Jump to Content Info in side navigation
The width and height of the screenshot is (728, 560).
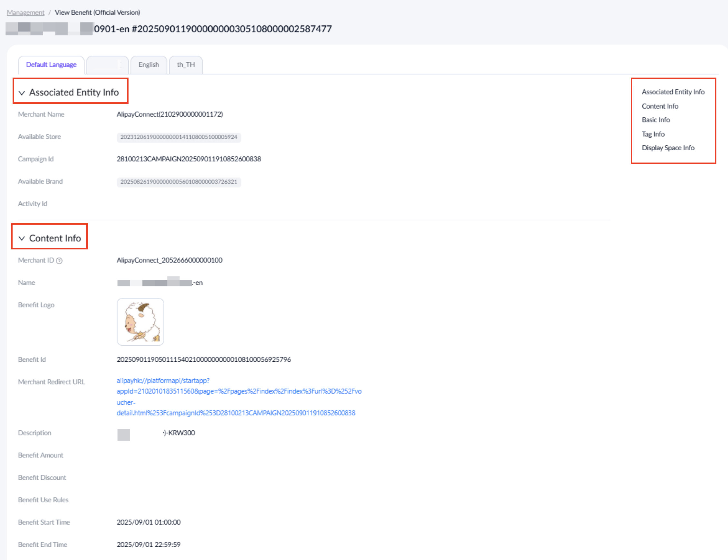[660, 106]
